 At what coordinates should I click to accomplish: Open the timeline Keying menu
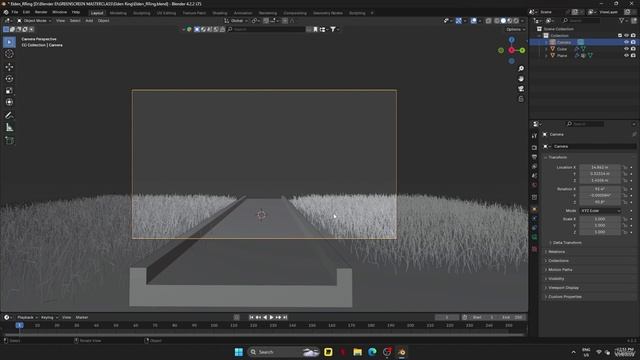click(x=49, y=317)
